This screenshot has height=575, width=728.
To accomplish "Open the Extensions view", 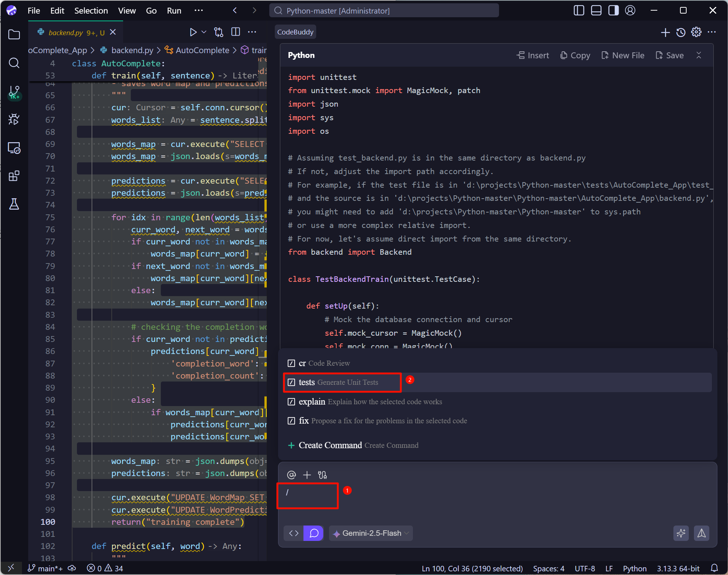I will [14, 176].
